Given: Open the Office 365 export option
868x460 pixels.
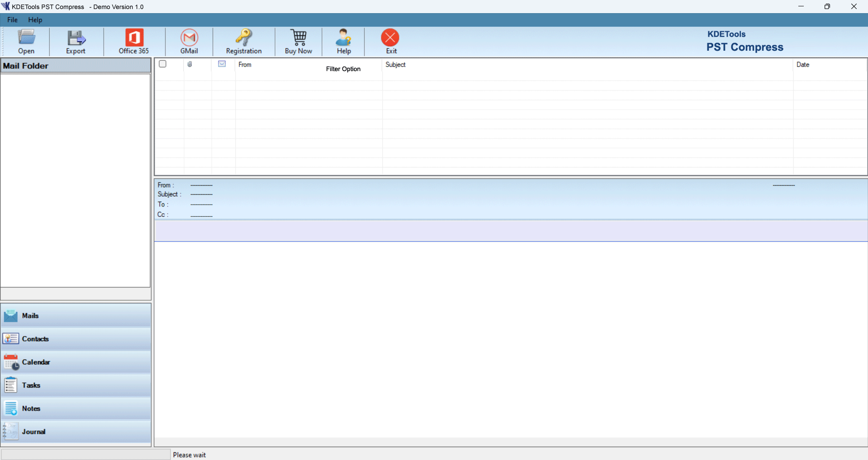Looking at the screenshot, I should (134, 38).
